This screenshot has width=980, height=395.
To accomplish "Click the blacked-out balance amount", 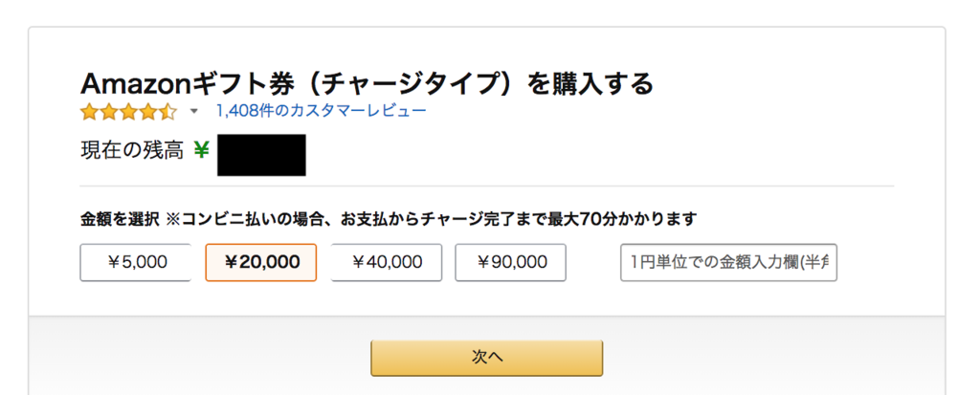I will [261, 155].
